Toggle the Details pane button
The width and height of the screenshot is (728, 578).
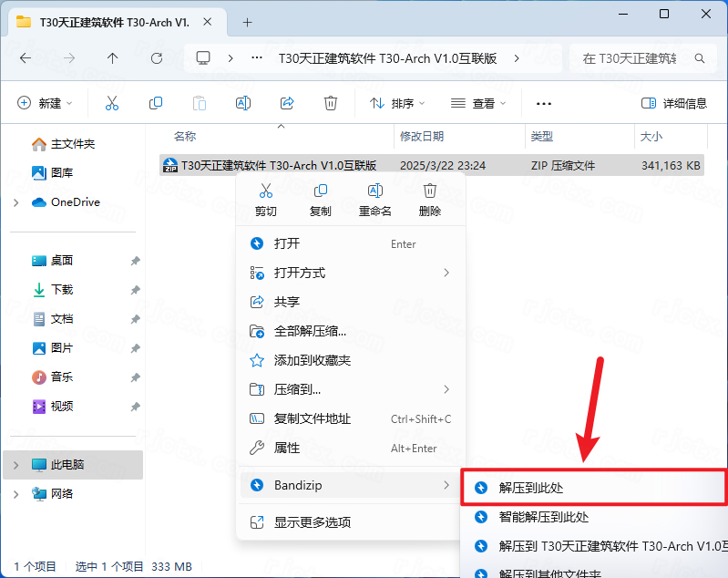pos(673,103)
